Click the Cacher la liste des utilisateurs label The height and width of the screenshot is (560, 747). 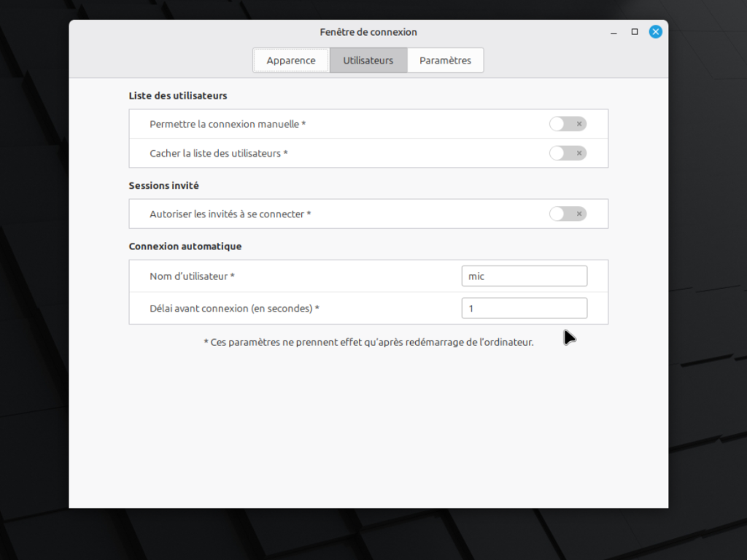click(219, 153)
